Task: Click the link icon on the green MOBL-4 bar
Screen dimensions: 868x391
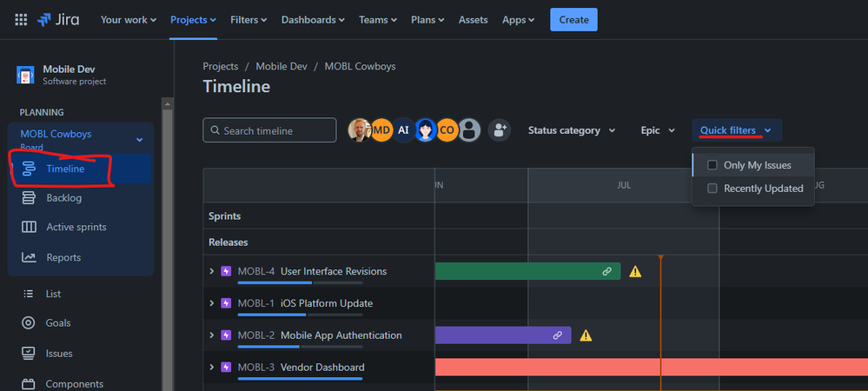Action: point(607,271)
